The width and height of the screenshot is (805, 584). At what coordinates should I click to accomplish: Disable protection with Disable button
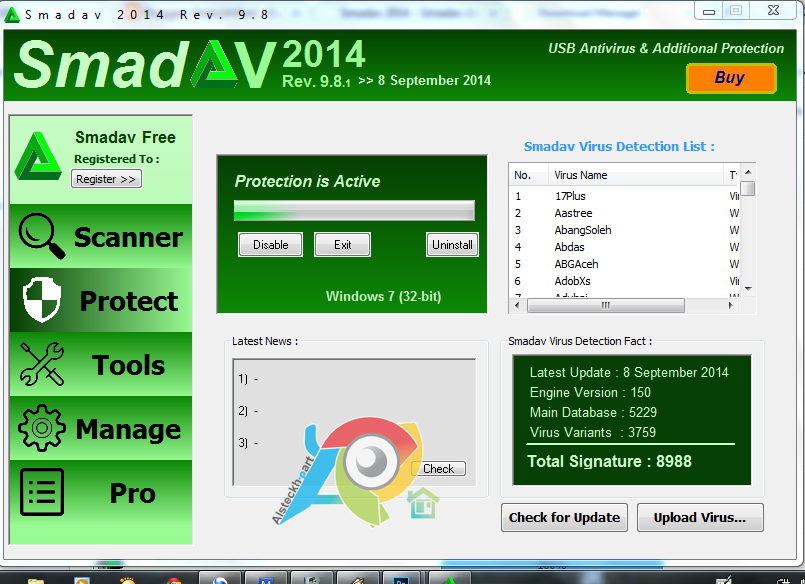coord(271,245)
